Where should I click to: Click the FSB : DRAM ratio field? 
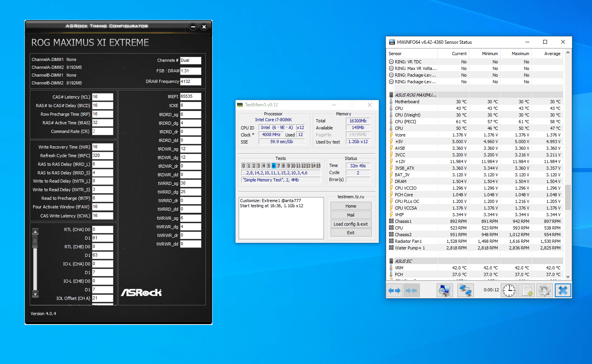click(x=191, y=71)
